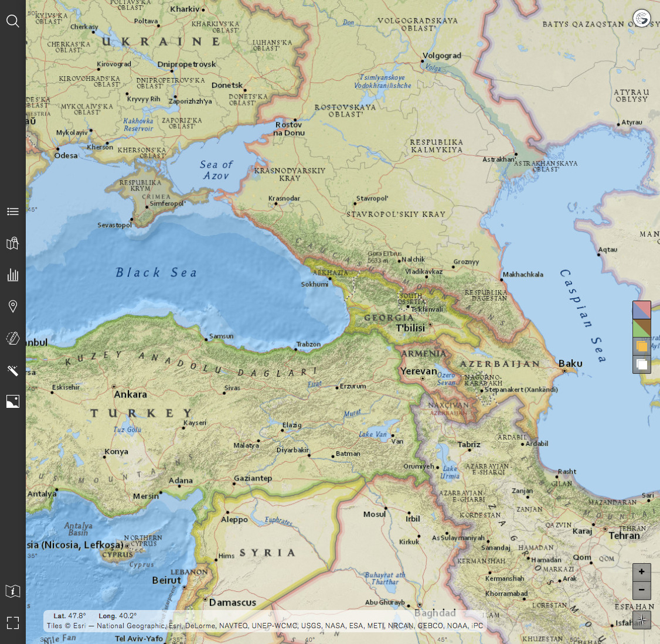Viewport: 660px width, 644px height.
Task: Click the Sokhumi city label
Action: click(x=314, y=285)
